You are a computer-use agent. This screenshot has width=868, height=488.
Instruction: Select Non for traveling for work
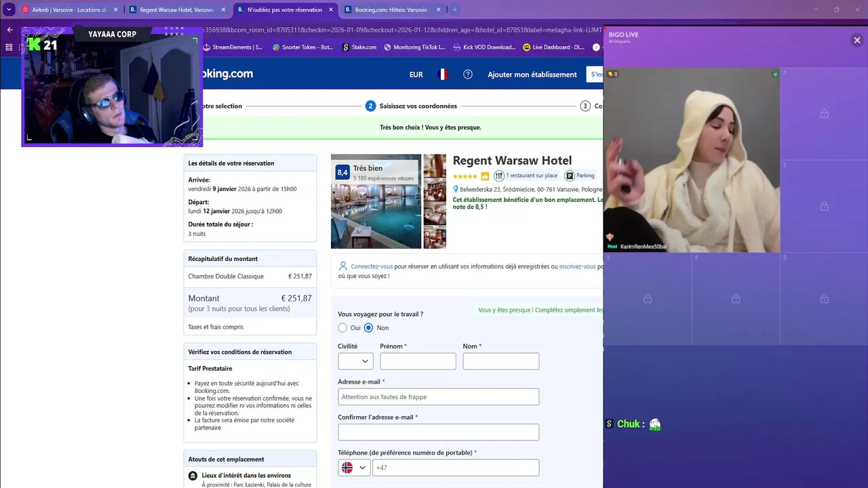(x=368, y=328)
